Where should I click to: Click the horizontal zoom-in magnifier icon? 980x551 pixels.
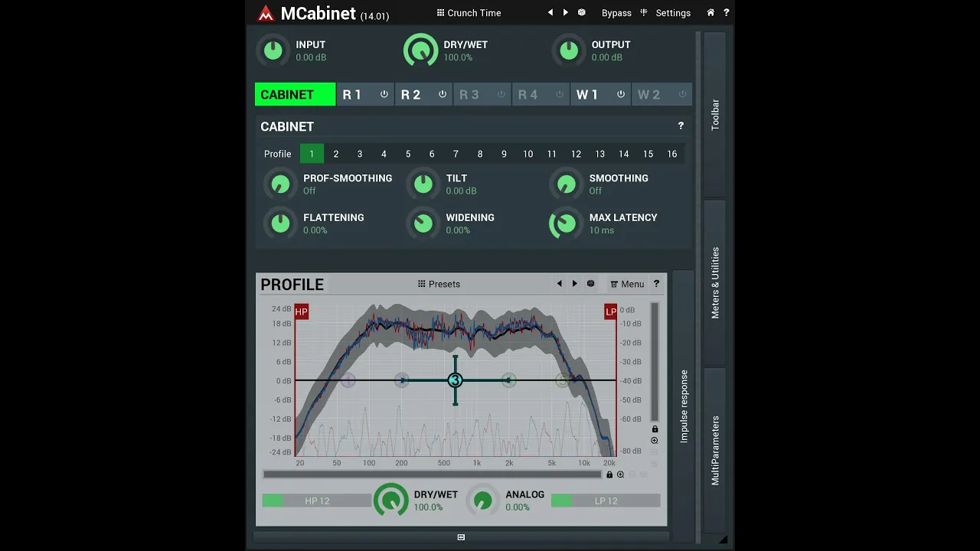[x=620, y=474]
